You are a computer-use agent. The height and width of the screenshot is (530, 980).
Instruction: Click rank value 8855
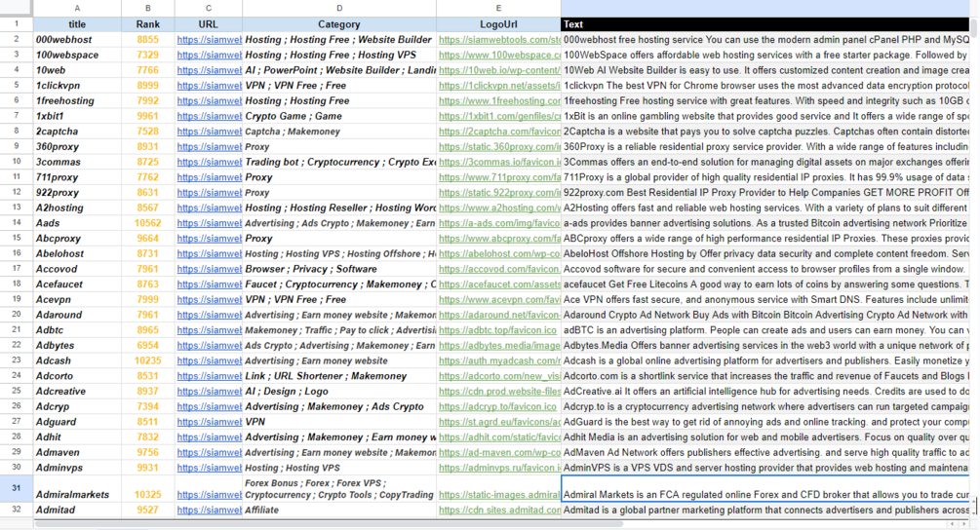click(x=147, y=39)
